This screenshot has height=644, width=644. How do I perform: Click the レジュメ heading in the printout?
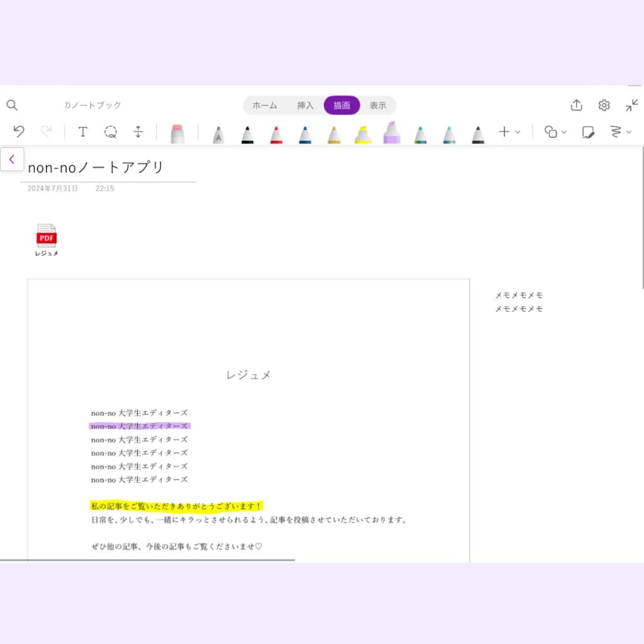[248, 375]
